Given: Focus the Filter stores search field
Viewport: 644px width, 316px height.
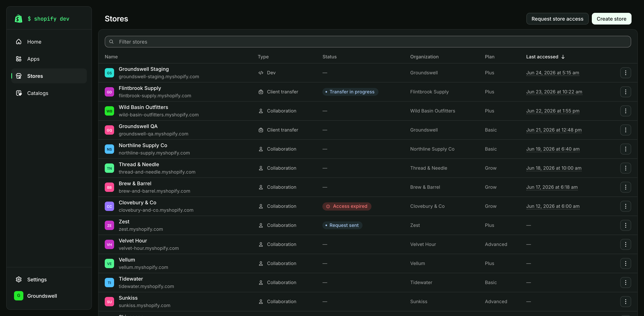Looking at the screenshot, I should [x=368, y=42].
